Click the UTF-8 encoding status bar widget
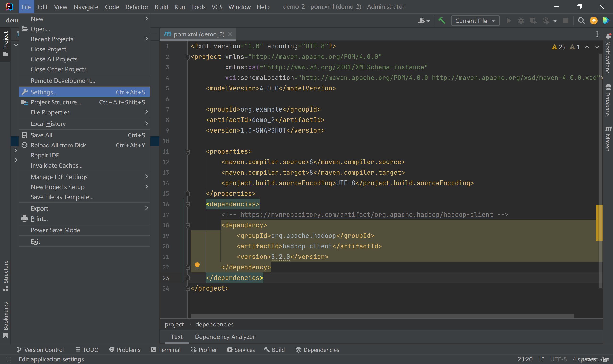 [558, 359]
